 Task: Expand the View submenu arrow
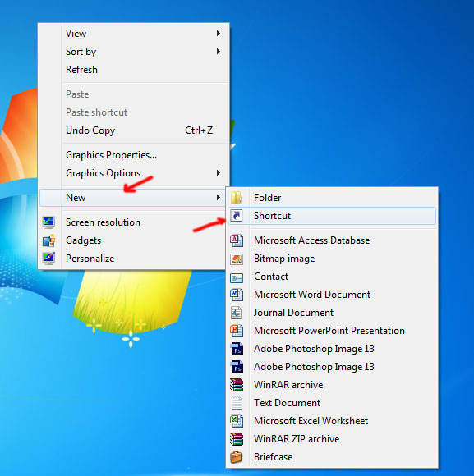pos(219,34)
